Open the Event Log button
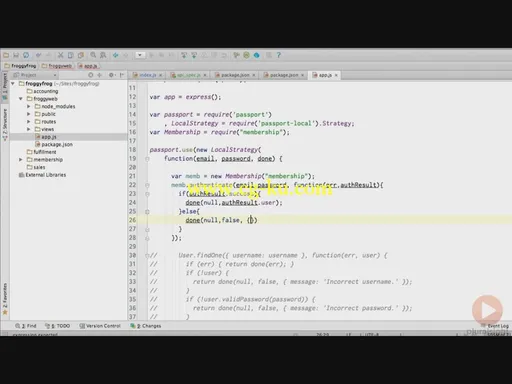The height and width of the screenshot is (384, 512). (495, 326)
